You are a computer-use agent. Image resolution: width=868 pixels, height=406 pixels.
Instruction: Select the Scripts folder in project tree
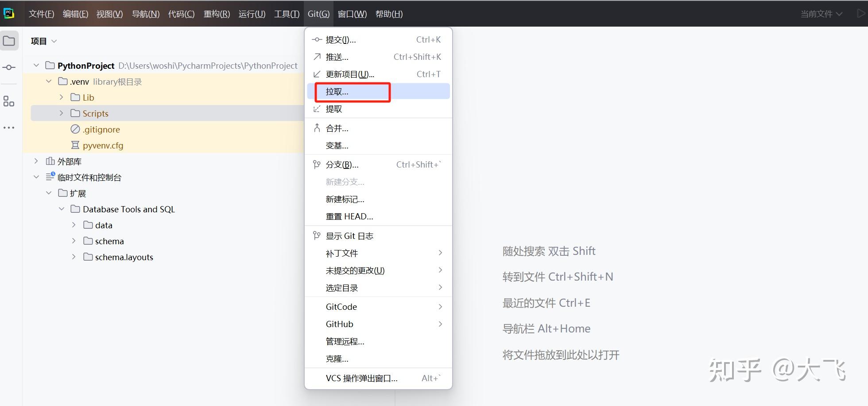[95, 113]
